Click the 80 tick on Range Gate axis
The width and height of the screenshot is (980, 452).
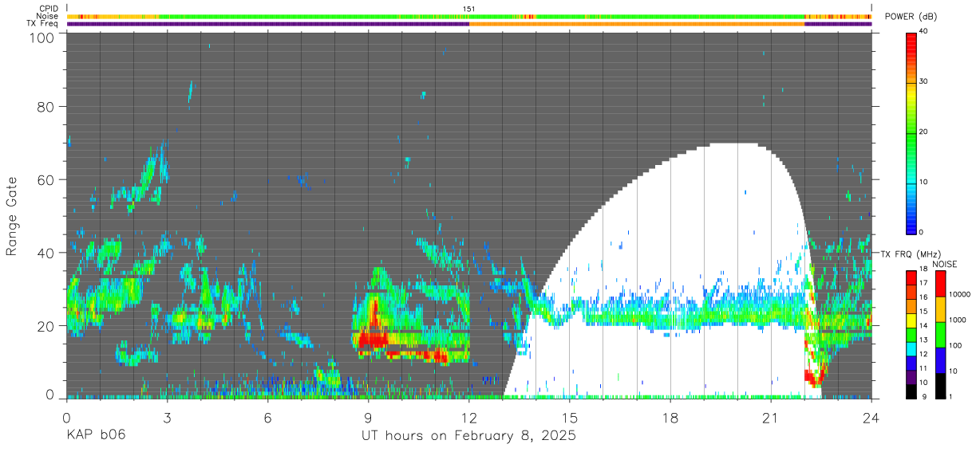tap(46, 107)
